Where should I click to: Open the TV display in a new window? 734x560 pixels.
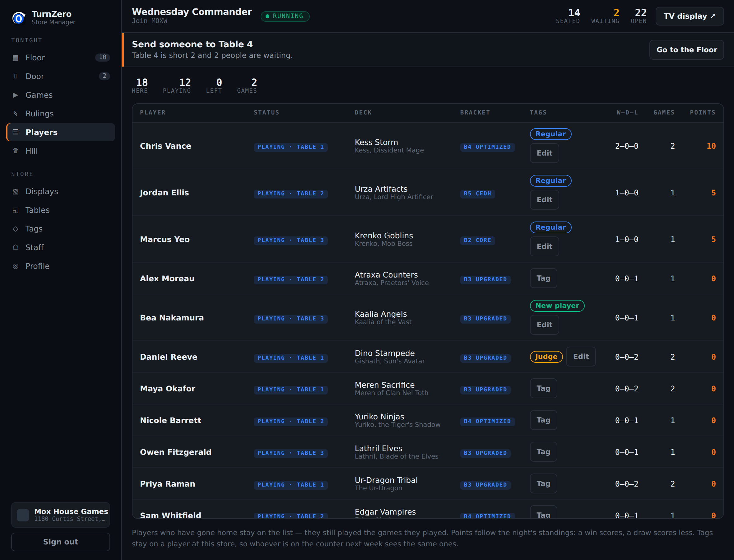click(x=689, y=16)
